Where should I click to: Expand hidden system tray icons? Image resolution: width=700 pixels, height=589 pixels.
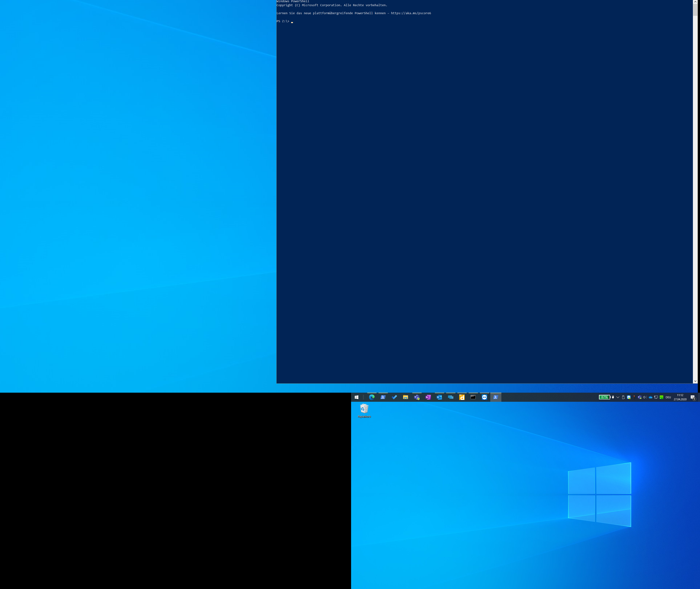[617, 397]
